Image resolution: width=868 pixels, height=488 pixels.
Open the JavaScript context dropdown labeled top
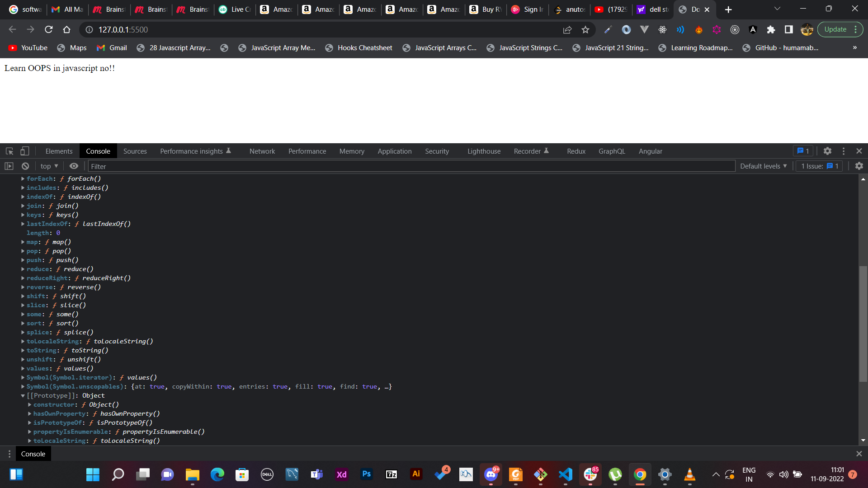pyautogui.click(x=48, y=166)
